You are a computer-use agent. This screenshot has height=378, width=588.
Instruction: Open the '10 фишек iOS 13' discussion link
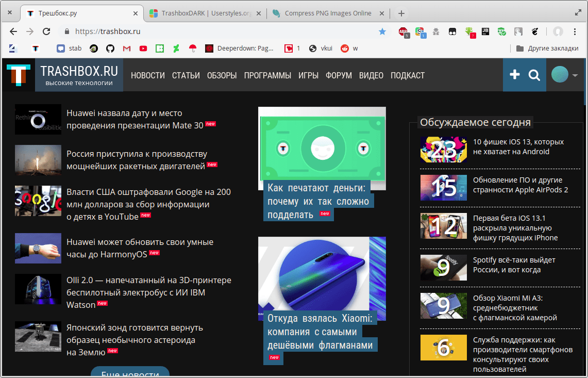click(518, 146)
